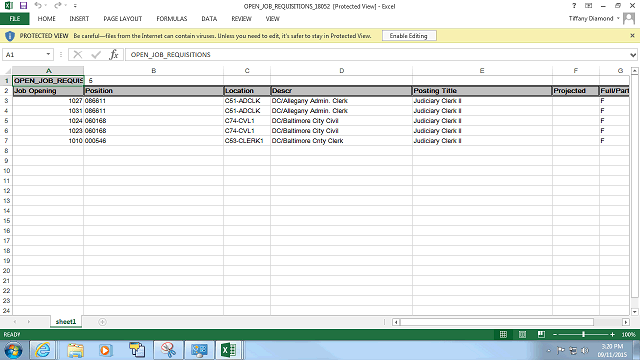640x360 pixels.
Task: Open the Insert Function fx icon
Action: [114, 54]
